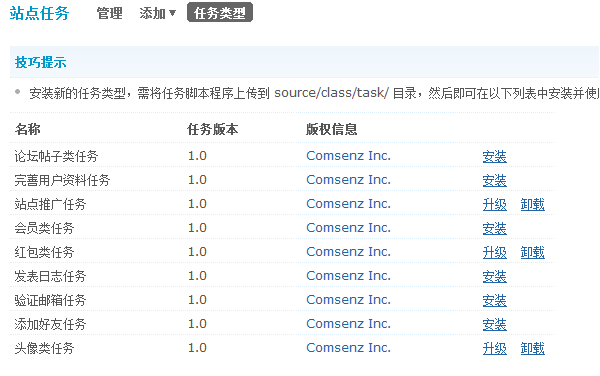Install the 论坛帖子类任务 task type
Screen dimensions: 600x376
pyautogui.click(x=494, y=156)
